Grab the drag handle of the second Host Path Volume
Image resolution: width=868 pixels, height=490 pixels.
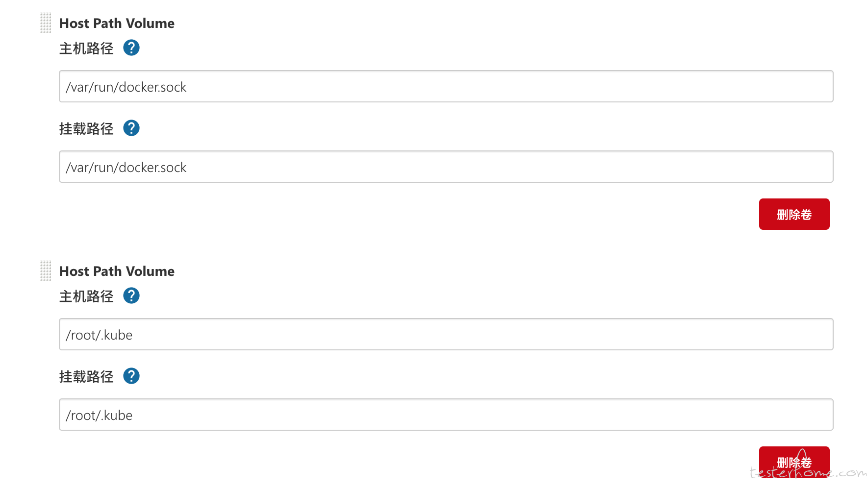point(46,271)
